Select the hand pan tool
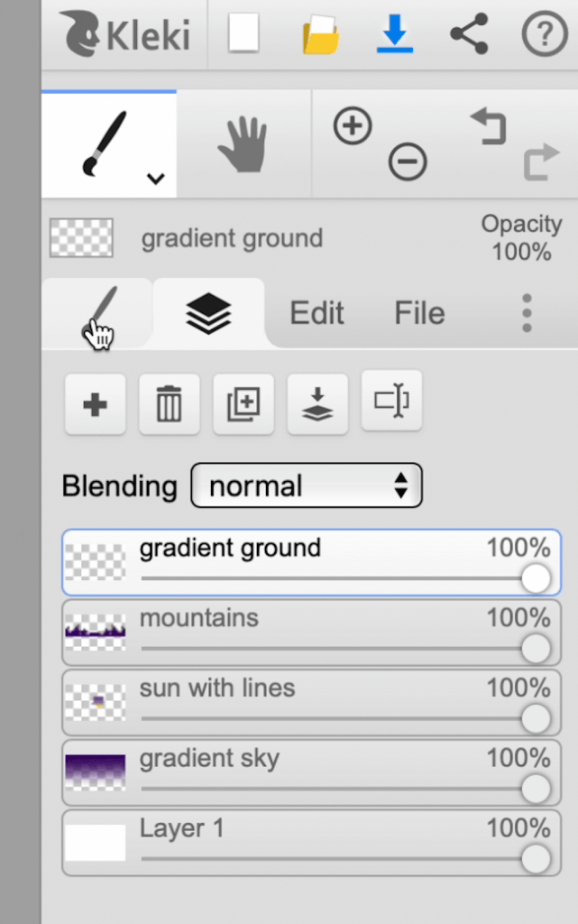This screenshot has width=578, height=924. pos(243,144)
